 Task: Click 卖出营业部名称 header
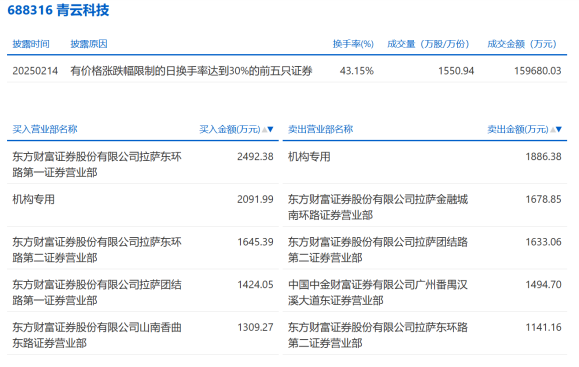coord(321,129)
